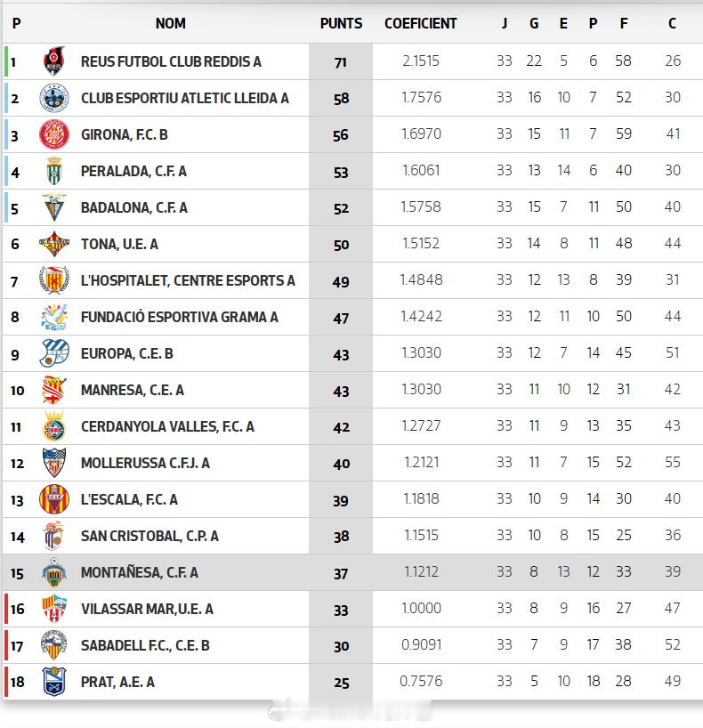Open Club Esportiu Atletic Lleida A team link
The image size is (703, 728).
coord(185,98)
